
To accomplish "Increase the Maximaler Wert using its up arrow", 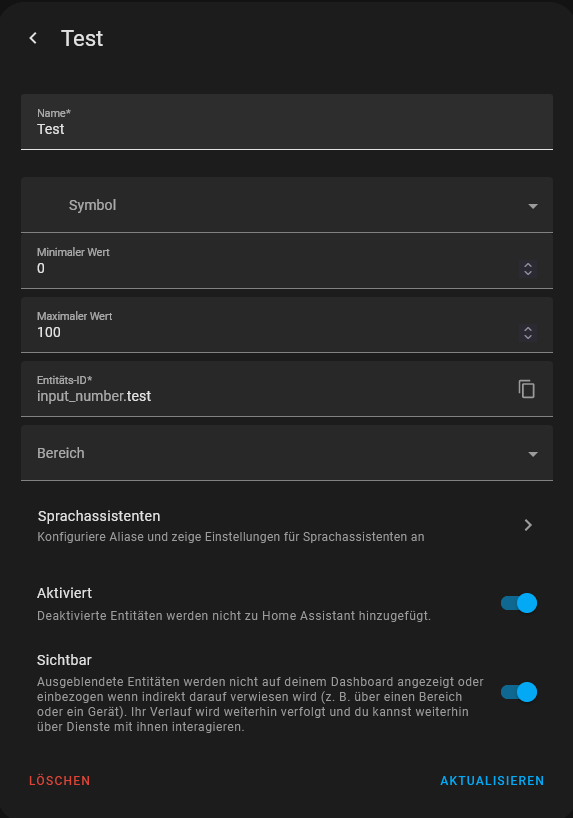I will click(x=528, y=329).
